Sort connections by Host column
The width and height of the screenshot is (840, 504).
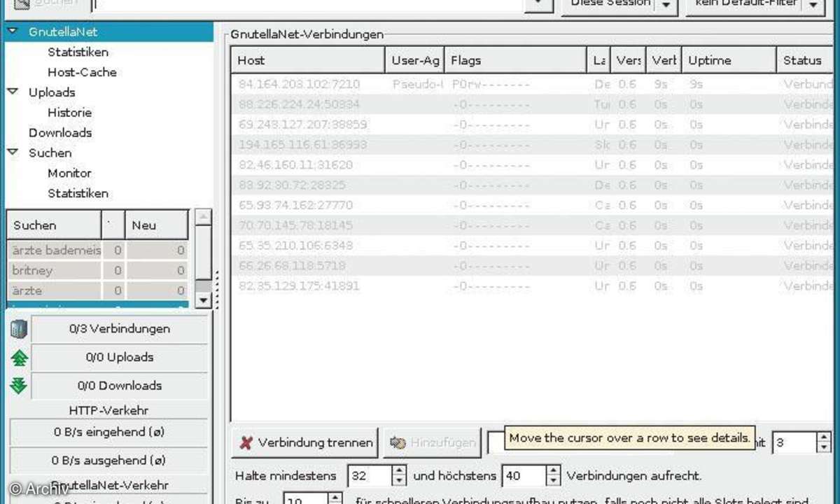pos(308,60)
